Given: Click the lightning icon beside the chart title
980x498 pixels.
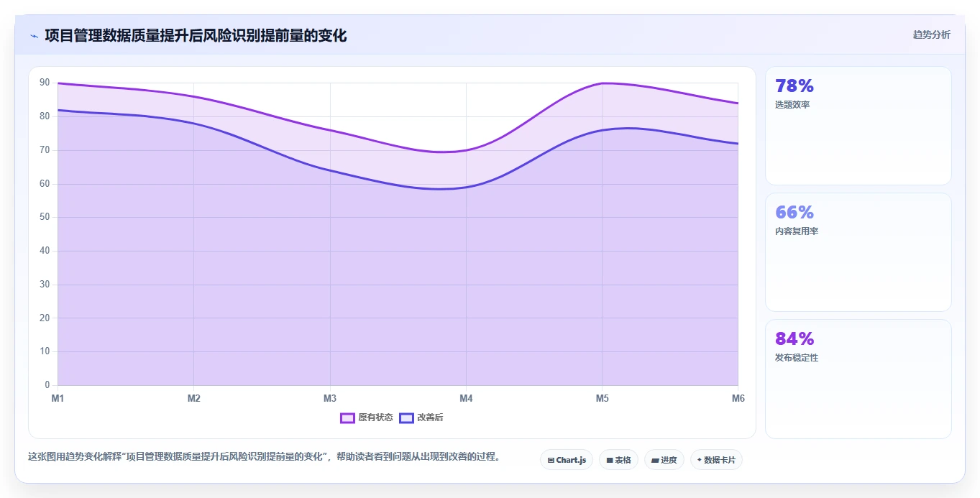Looking at the screenshot, I should click(34, 36).
